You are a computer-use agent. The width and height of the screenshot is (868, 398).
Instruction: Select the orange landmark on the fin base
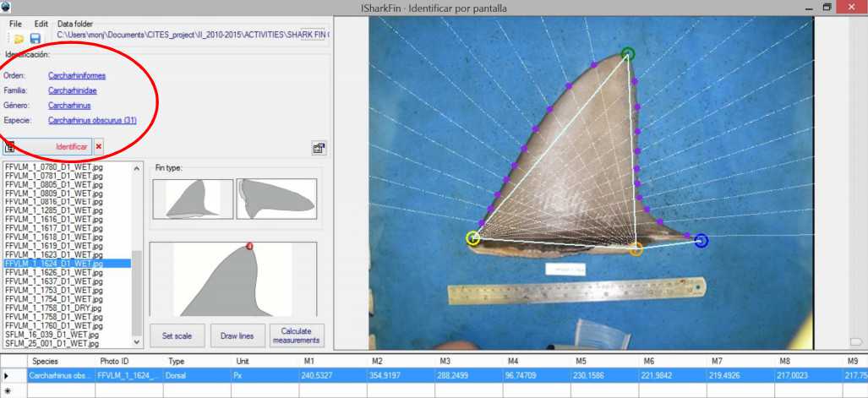click(x=636, y=248)
